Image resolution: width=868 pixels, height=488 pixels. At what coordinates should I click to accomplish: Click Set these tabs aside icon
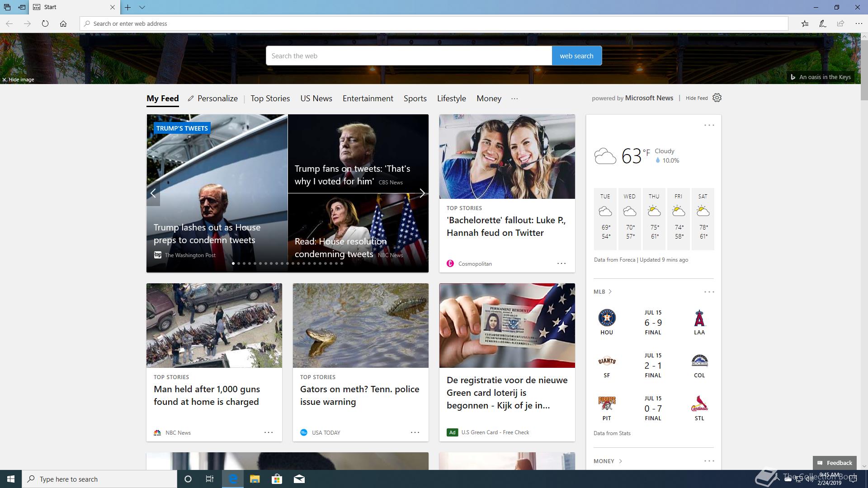point(22,7)
